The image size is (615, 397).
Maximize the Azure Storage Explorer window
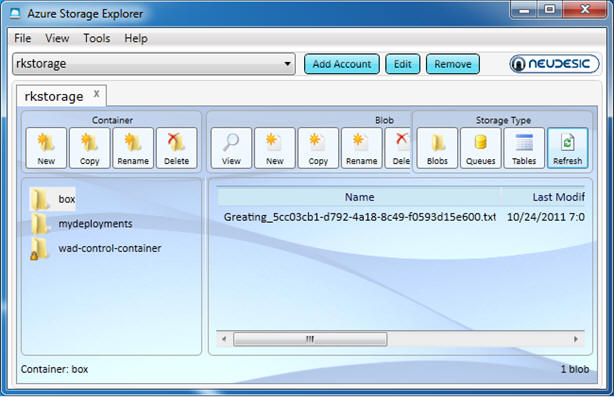click(x=549, y=10)
